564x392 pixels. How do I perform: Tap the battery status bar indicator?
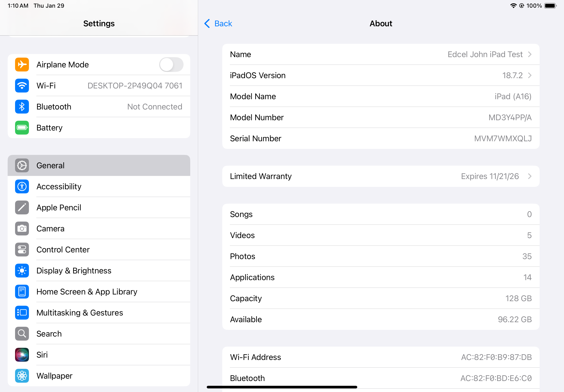click(550, 6)
